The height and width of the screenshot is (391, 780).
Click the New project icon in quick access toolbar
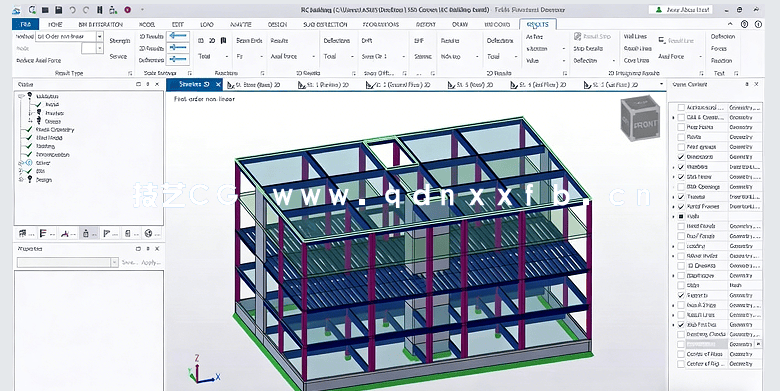coord(33,9)
